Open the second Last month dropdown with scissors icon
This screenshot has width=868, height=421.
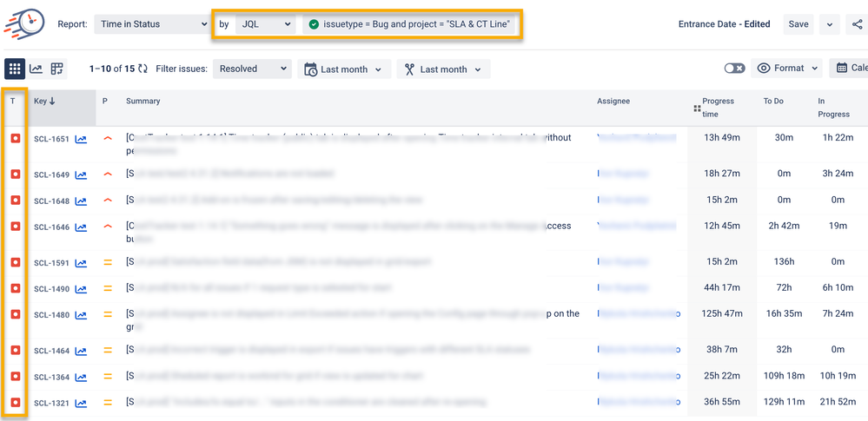(443, 69)
